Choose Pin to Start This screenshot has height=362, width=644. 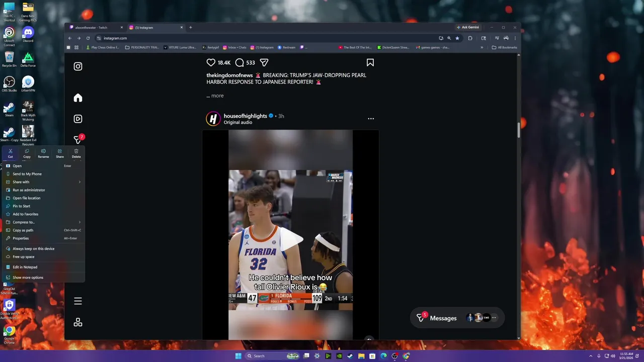tap(43, 206)
